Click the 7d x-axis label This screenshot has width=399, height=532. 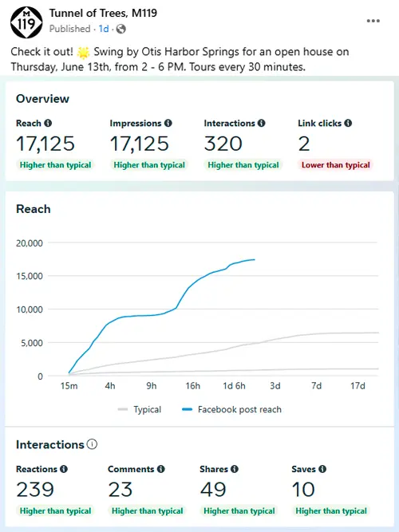[x=316, y=386]
